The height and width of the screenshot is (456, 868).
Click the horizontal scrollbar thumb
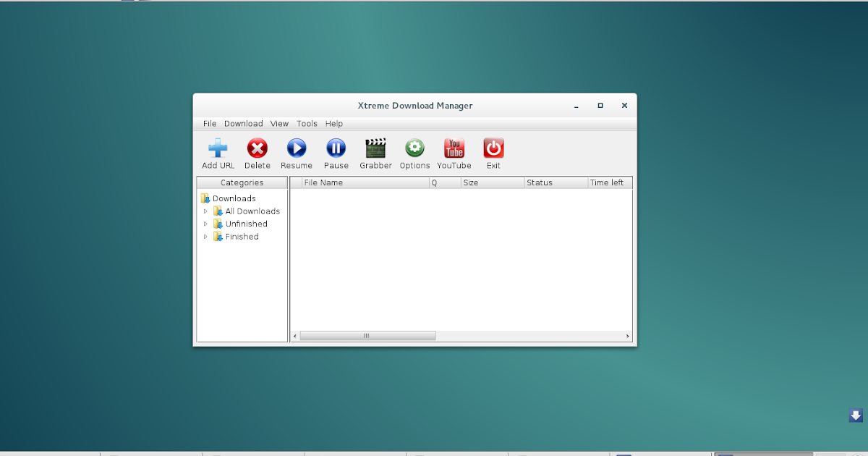[x=367, y=336]
